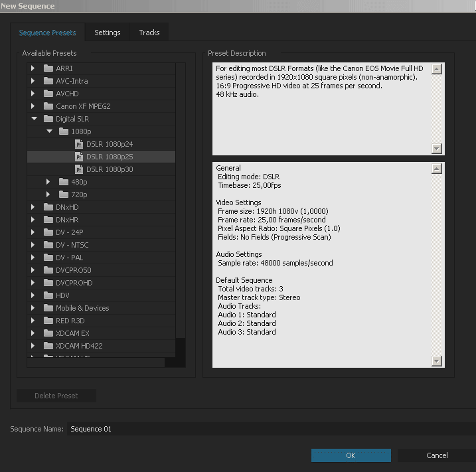This screenshot has height=472, width=476.
Task: Expand the ARRI preset folder arrow
Action: 33,68
